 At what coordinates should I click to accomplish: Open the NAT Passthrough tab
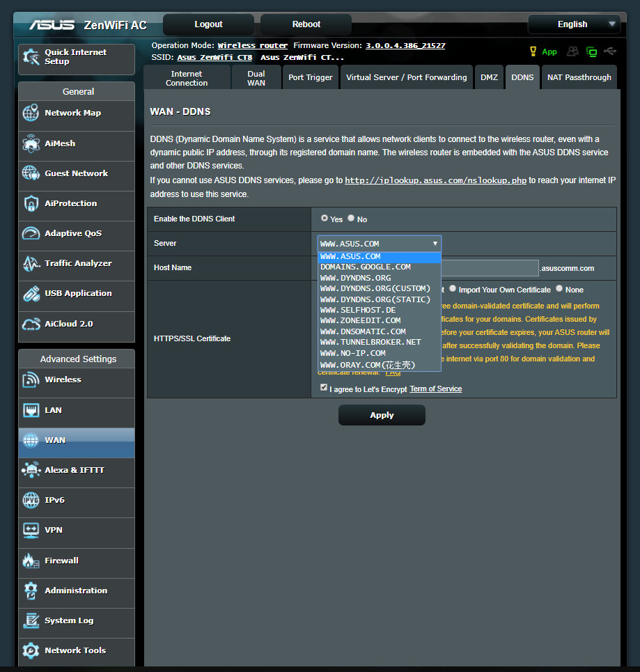579,77
